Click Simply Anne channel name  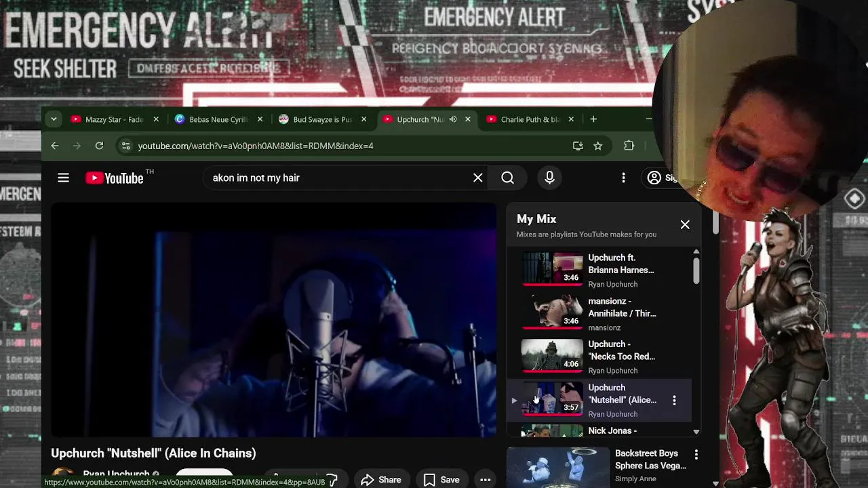tap(635, 479)
